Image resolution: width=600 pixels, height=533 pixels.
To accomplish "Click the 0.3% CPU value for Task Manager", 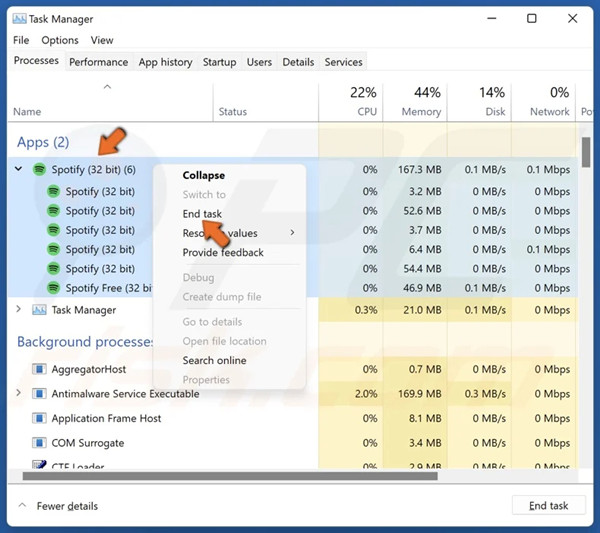I will coord(366,310).
